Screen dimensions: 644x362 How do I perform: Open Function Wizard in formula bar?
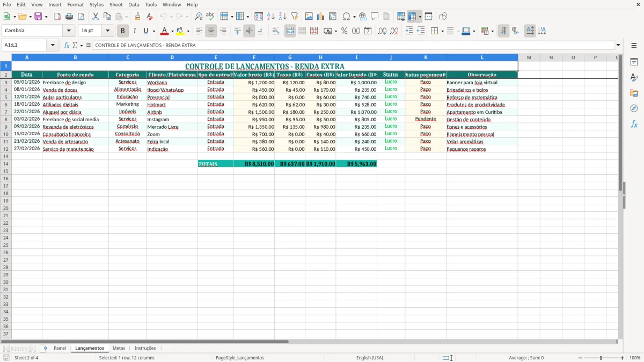67,46
